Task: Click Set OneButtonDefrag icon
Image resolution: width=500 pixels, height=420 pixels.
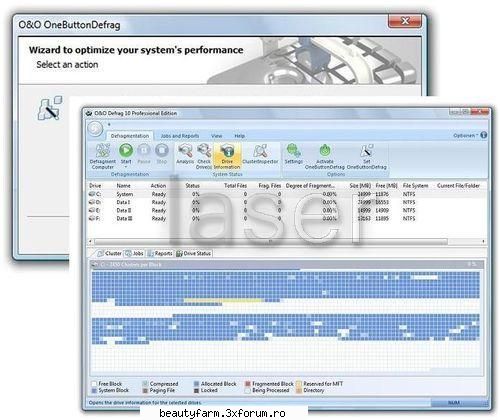Action: (x=367, y=151)
